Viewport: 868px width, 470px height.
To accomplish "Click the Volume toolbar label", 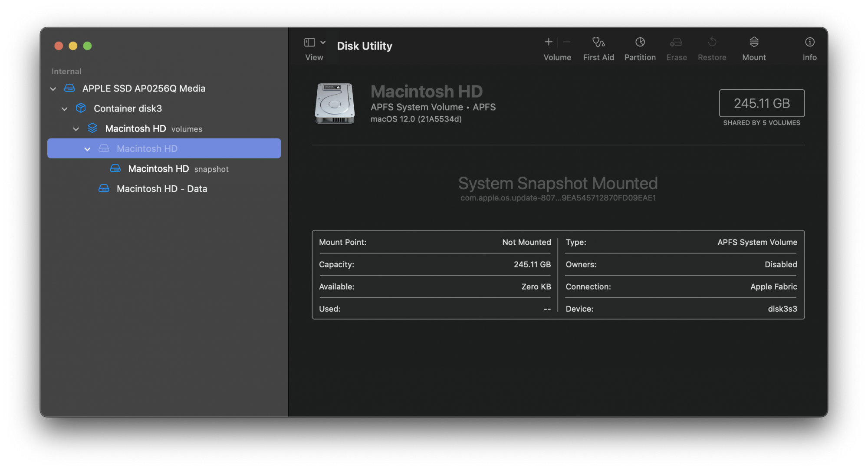I will click(x=557, y=57).
